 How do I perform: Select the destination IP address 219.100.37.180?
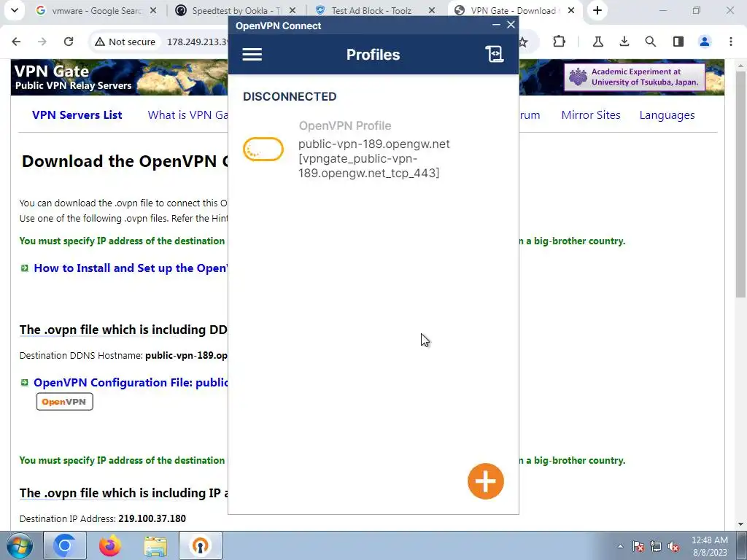152,518
